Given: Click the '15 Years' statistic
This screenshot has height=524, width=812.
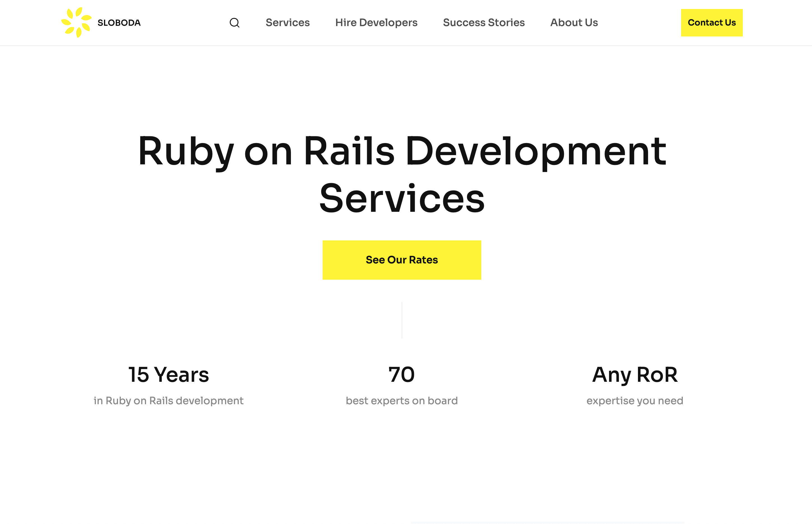Looking at the screenshot, I should point(168,374).
